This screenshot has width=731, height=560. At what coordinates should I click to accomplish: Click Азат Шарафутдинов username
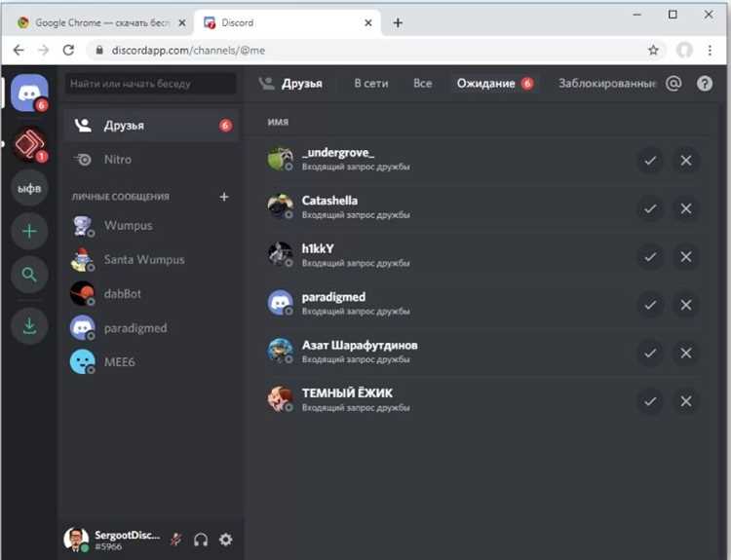pyautogui.click(x=360, y=345)
